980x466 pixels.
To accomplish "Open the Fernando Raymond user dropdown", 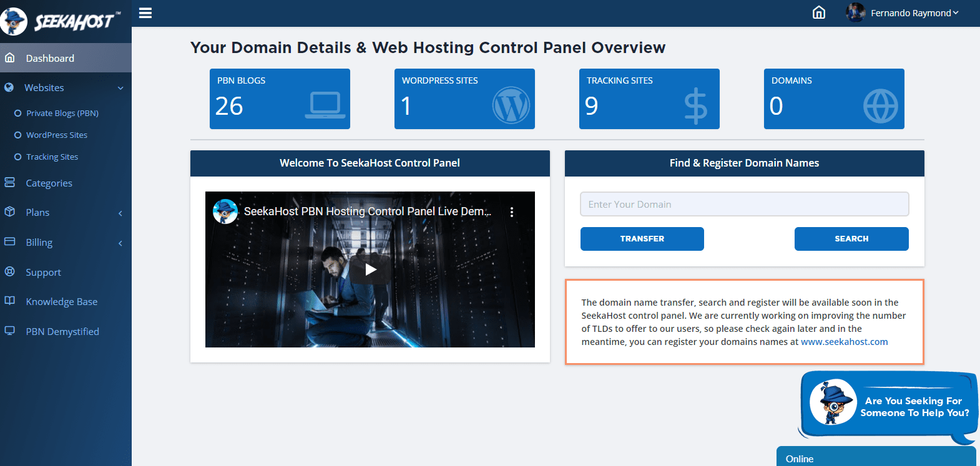I will tap(914, 13).
